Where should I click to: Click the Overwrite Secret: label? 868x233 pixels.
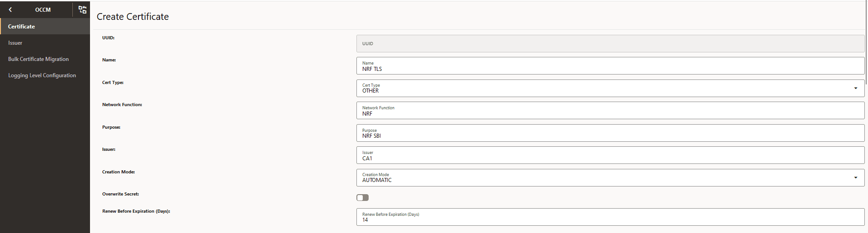tap(120, 194)
